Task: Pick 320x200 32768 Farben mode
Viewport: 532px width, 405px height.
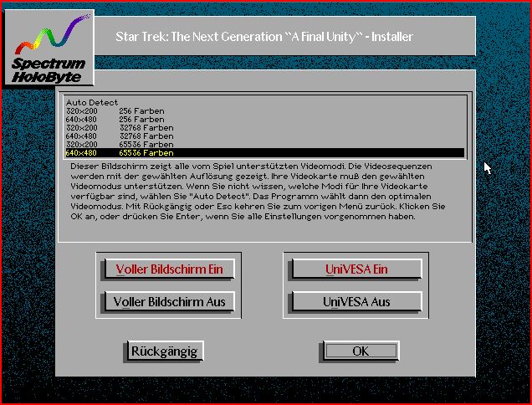Action: (x=120, y=127)
